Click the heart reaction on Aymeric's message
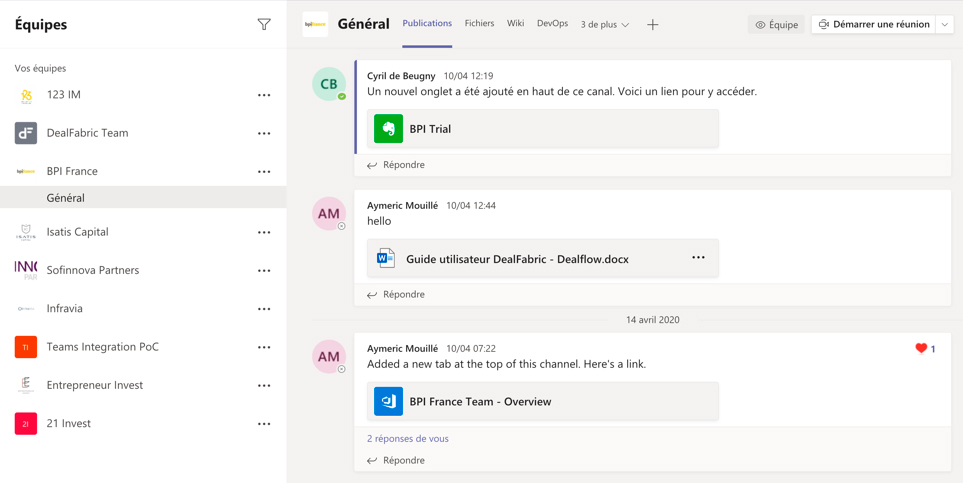Image resolution: width=963 pixels, height=483 pixels. point(921,348)
